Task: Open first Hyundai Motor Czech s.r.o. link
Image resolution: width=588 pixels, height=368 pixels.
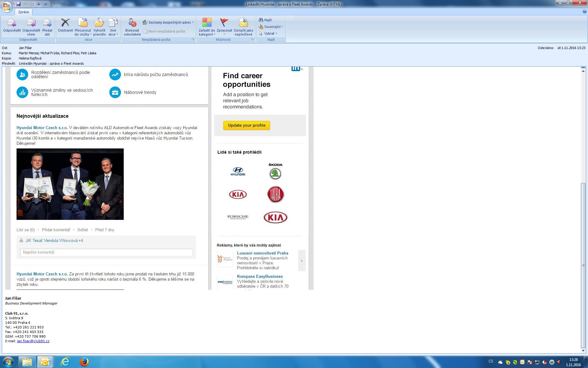Action: [42, 128]
